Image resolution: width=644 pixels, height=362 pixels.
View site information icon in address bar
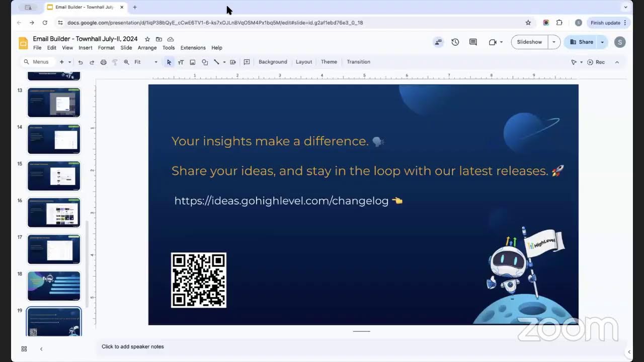coord(60,23)
